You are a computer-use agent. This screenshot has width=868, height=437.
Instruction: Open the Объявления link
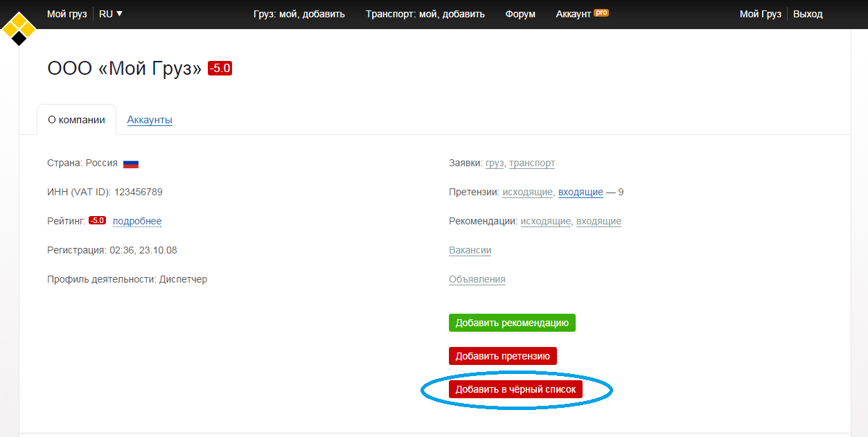(477, 279)
